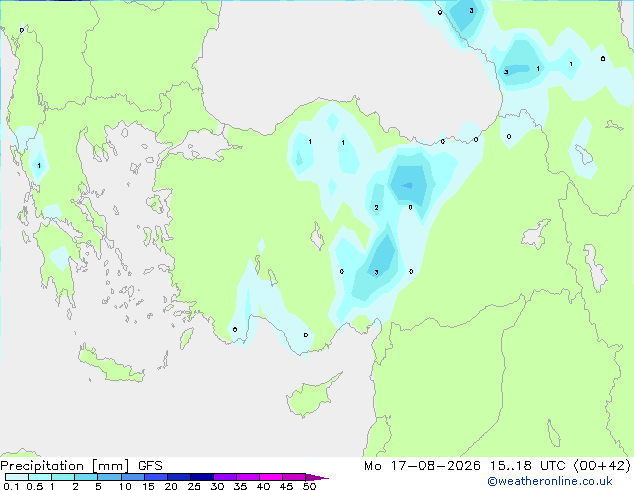Click the legend label 40

click(x=263, y=486)
